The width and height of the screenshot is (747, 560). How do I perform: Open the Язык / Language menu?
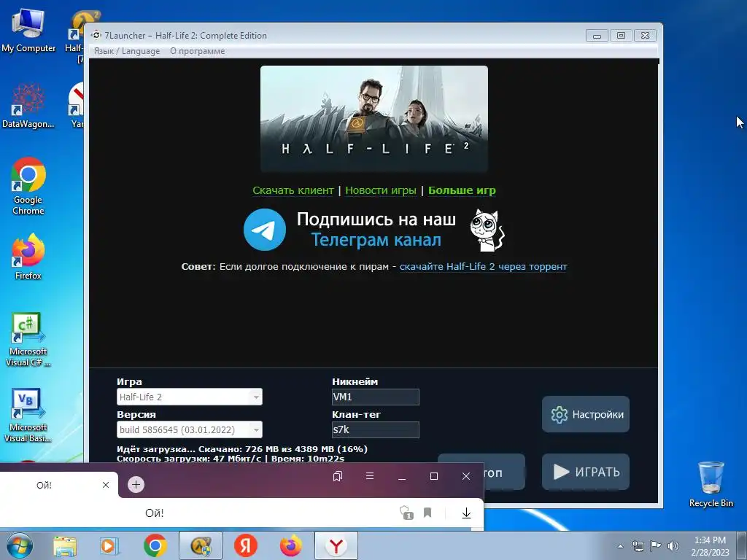tap(127, 51)
